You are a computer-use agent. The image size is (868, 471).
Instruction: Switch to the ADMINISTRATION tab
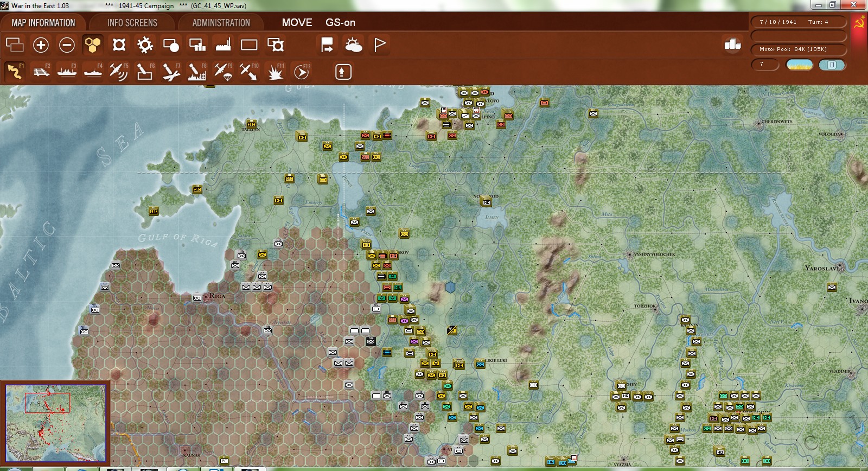pos(221,23)
